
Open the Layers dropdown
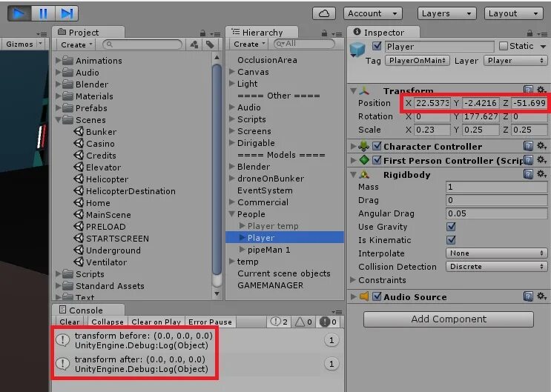(446, 13)
